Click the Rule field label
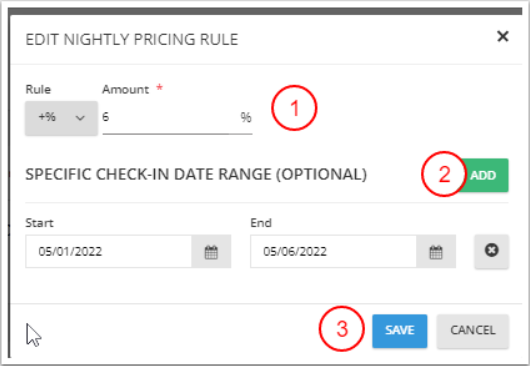Screen dimensions: 530x366 (38, 90)
